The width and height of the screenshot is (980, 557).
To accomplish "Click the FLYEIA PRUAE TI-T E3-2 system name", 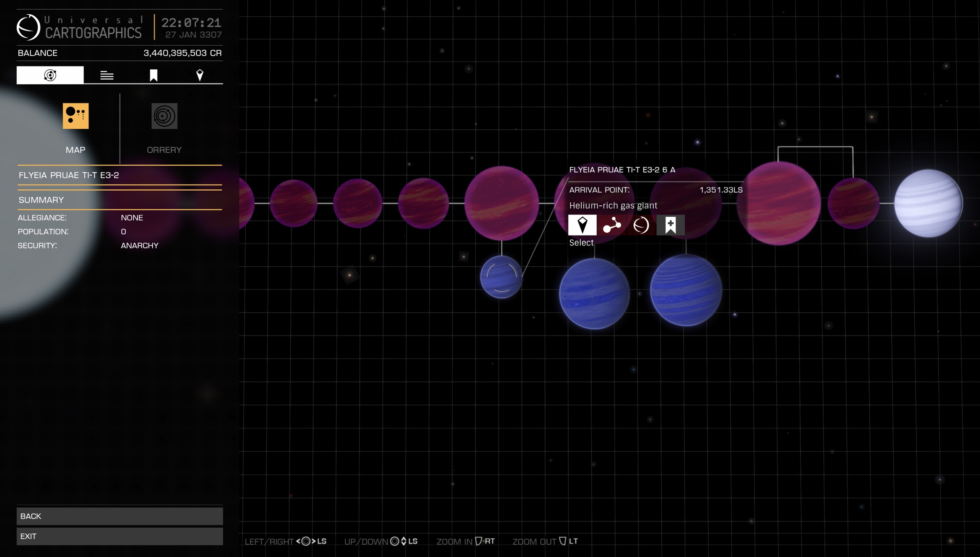I will coord(69,175).
